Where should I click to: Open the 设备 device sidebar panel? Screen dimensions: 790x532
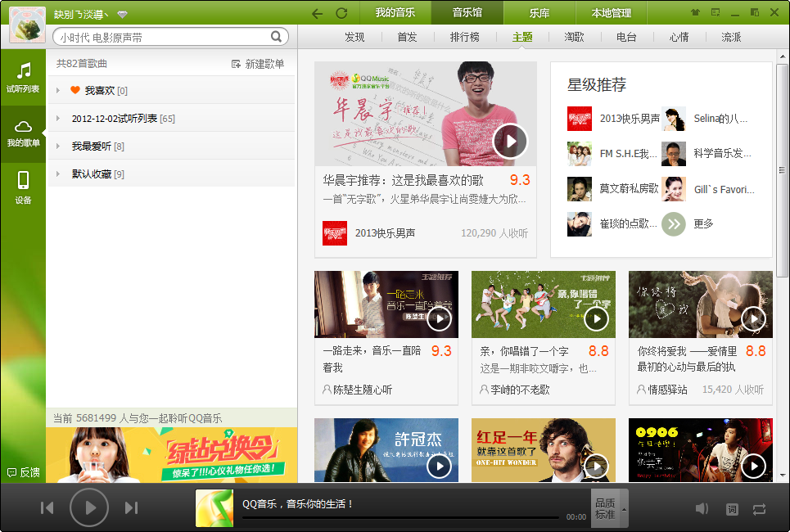point(23,187)
